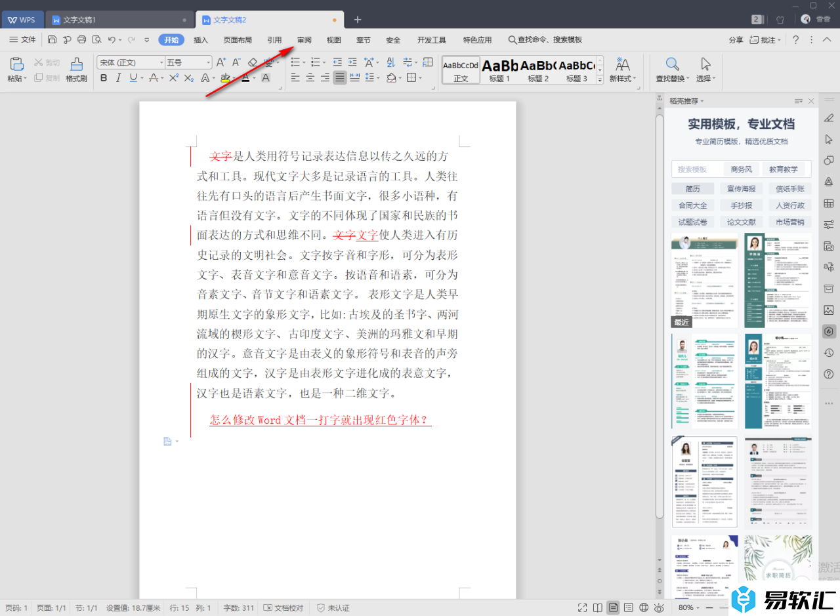Toggle Justify alignment button
The height and width of the screenshot is (616, 840).
[340, 78]
